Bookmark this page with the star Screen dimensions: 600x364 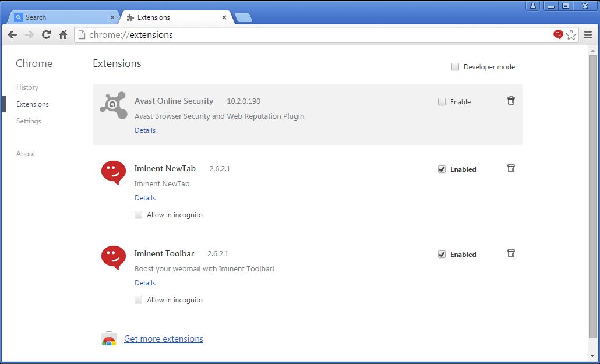click(571, 35)
